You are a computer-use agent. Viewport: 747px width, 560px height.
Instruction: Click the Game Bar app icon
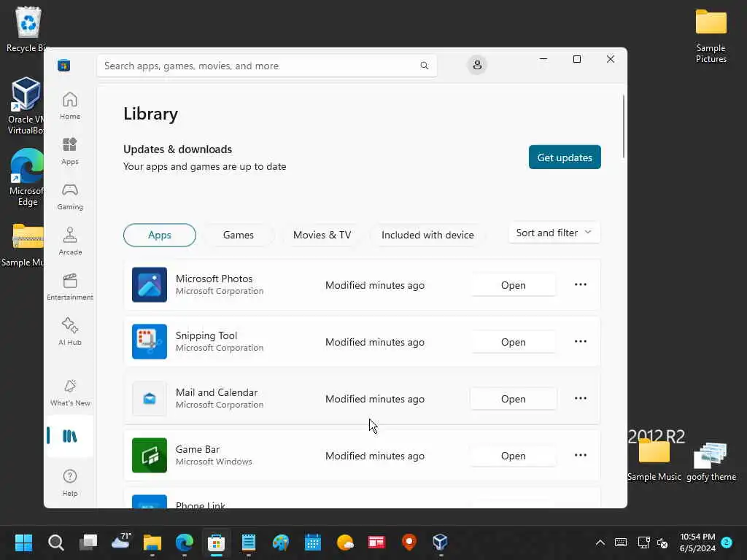pyautogui.click(x=150, y=455)
